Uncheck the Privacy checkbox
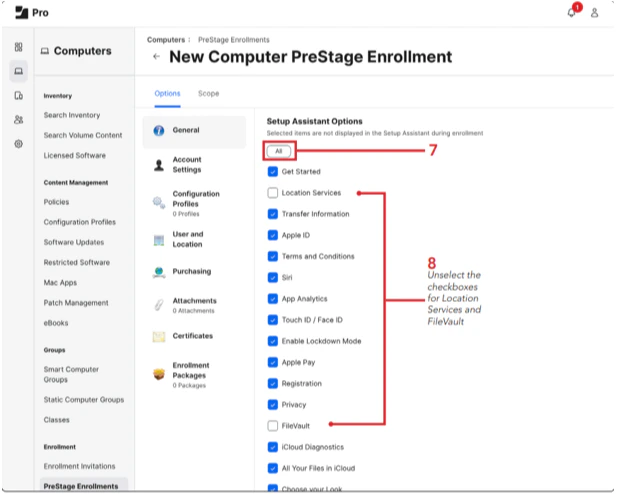The height and width of the screenshot is (494, 622). [273, 405]
